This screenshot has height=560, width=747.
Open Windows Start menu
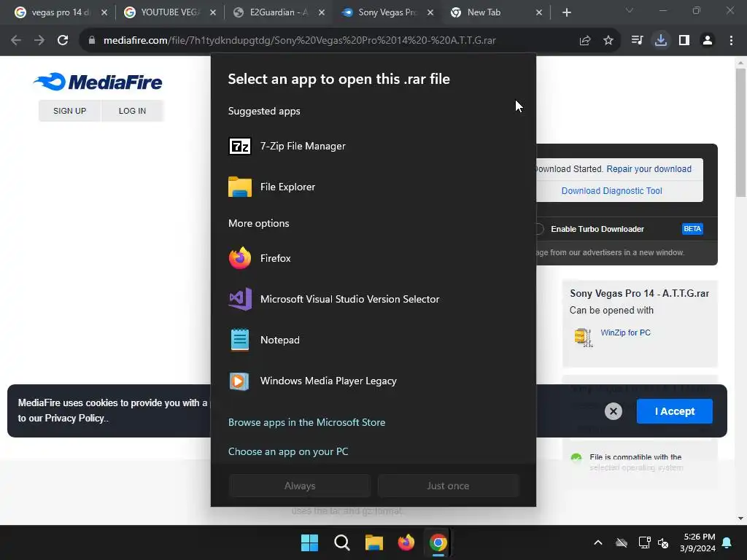[x=309, y=542]
